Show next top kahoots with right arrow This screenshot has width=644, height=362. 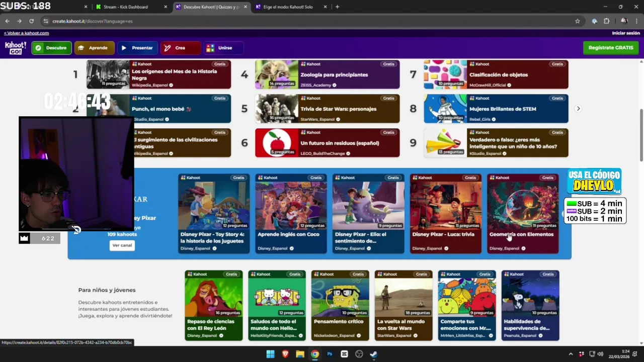578,109
